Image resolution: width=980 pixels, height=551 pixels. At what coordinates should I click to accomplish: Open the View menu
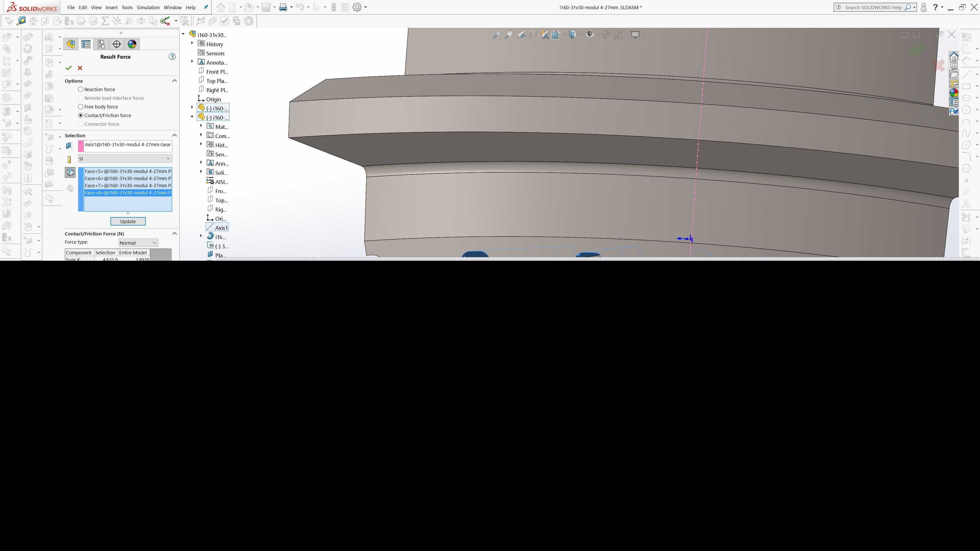pos(96,7)
